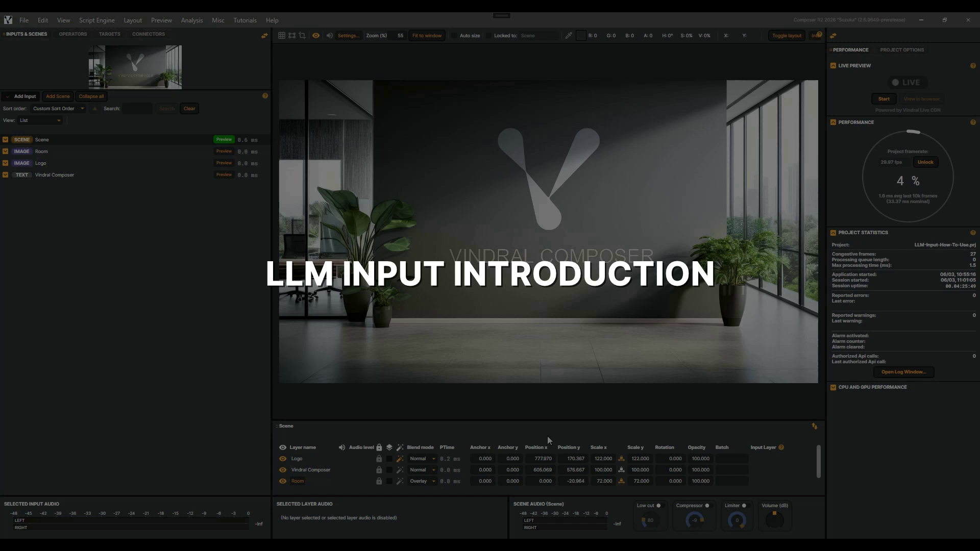Click the safe-area frame icon in preview toolbar
The height and width of the screenshot is (551, 980).
(291, 36)
